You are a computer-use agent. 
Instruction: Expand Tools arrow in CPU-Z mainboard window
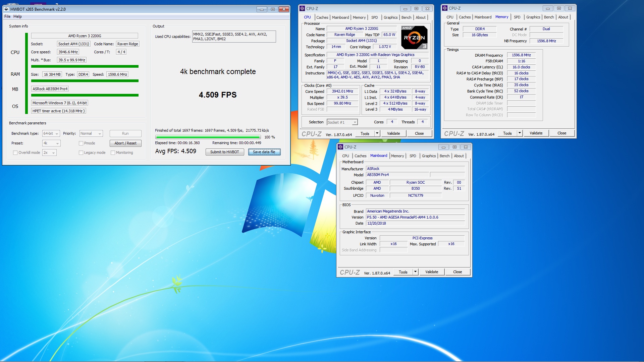click(x=415, y=272)
